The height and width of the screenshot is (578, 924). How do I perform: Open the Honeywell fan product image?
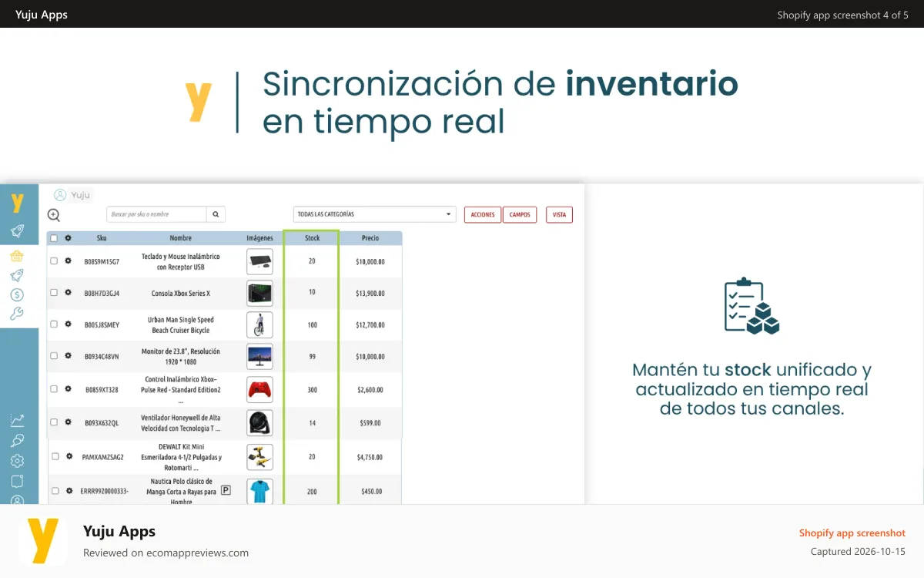(259, 422)
